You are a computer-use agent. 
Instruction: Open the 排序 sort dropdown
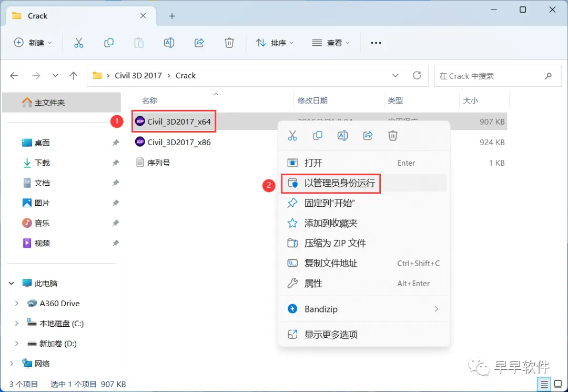tap(275, 43)
